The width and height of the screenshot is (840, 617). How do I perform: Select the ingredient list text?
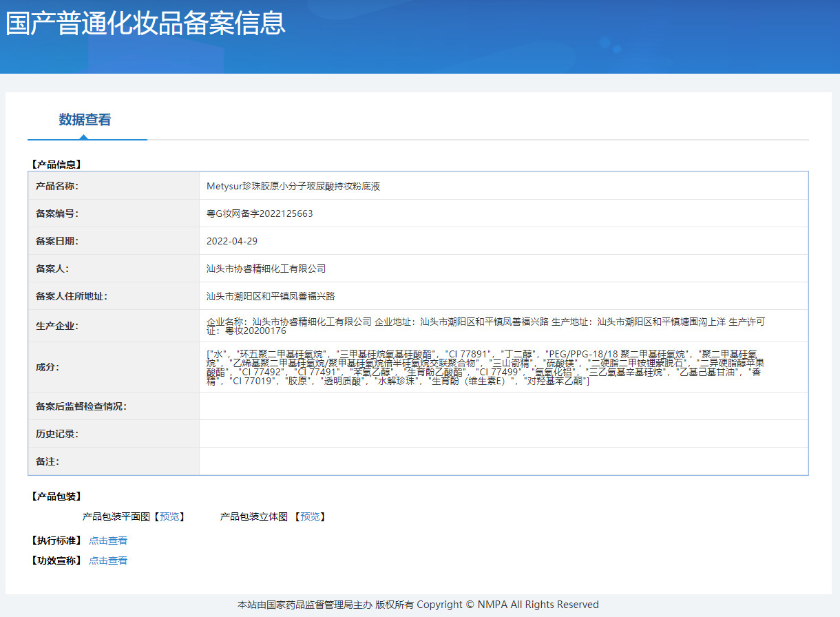[486, 367]
